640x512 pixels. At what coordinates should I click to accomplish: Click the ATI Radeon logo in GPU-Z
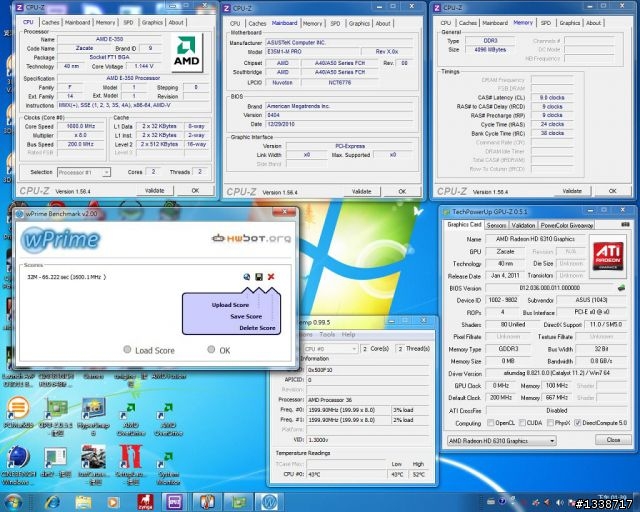click(x=608, y=256)
